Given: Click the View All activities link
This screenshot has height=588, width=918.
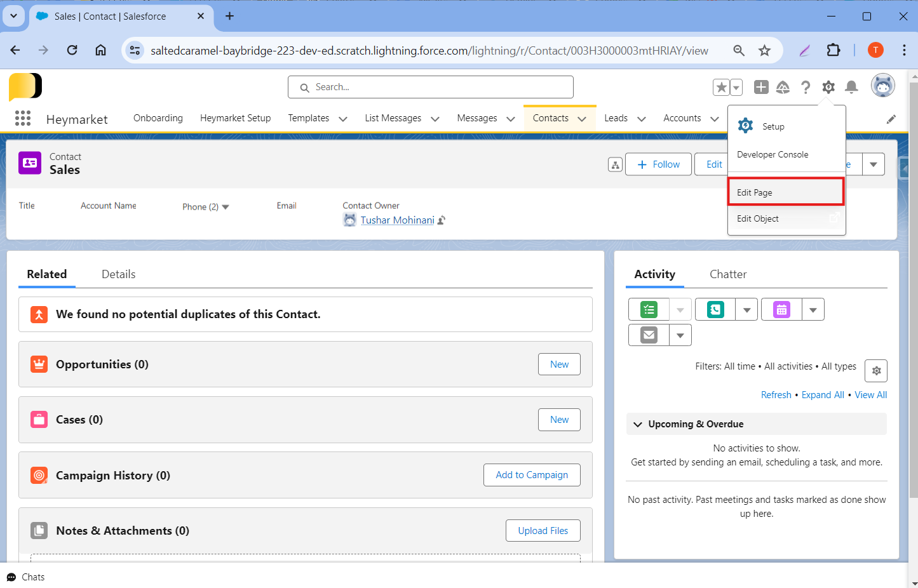Looking at the screenshot, I should click(870, 395).
